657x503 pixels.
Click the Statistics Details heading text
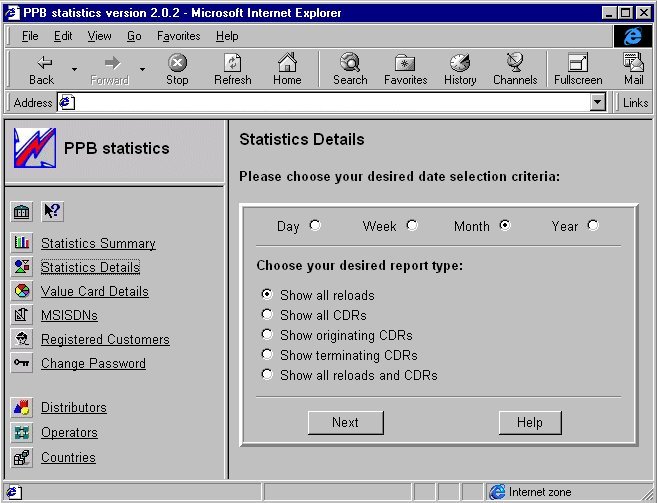pos(302,140)
